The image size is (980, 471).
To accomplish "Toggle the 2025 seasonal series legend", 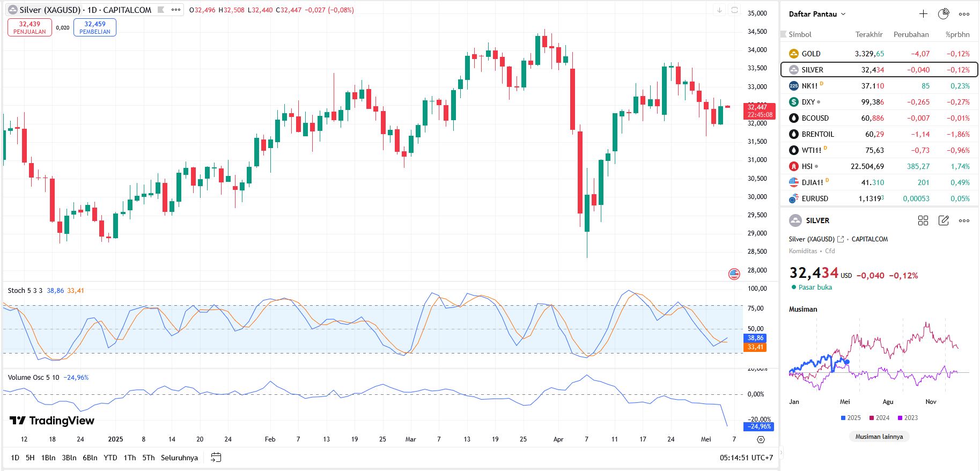I will click(851, 418).
